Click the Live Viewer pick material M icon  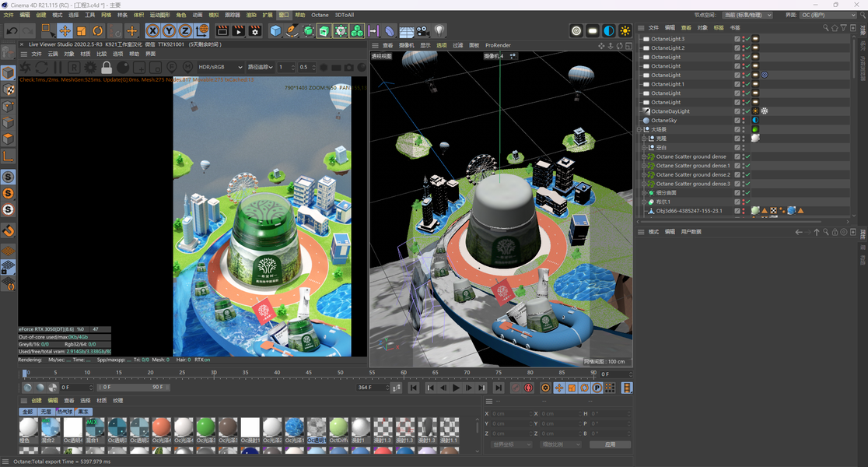[187, 67]
